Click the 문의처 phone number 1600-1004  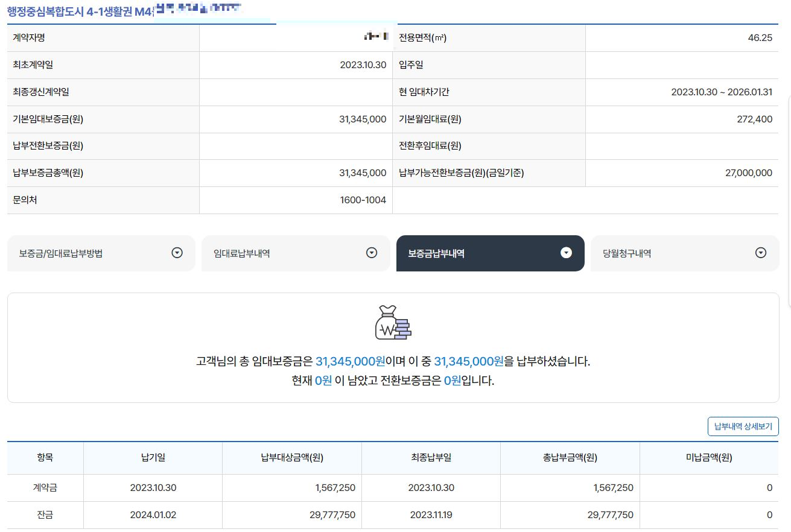click(363, 200)
